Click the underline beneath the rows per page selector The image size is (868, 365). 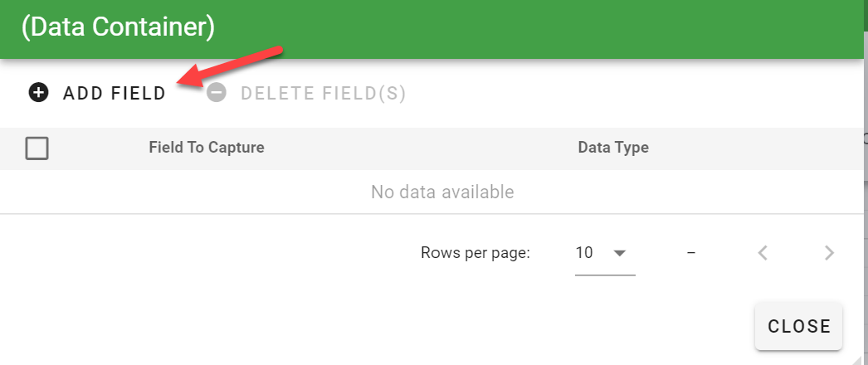[605, 274]
